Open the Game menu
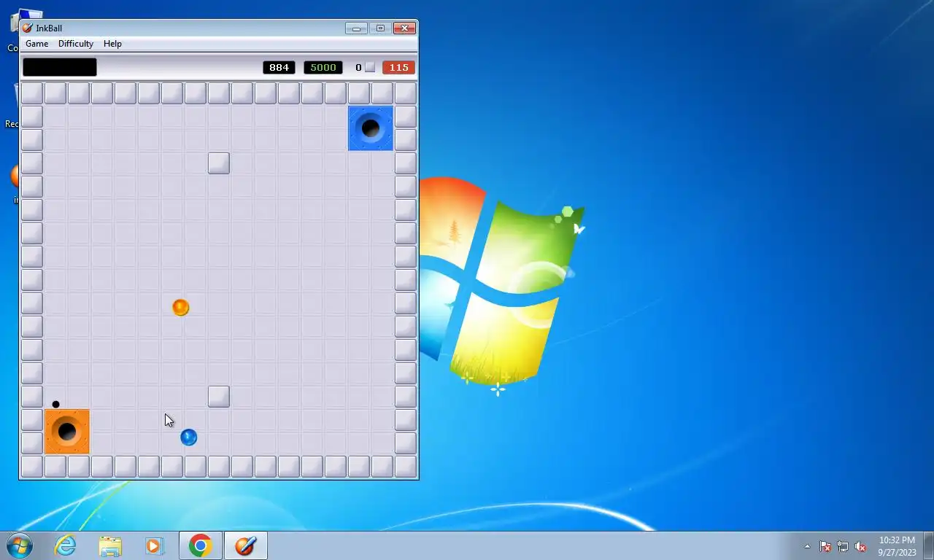This screenshot has height=560, width=934. [37, 44]
